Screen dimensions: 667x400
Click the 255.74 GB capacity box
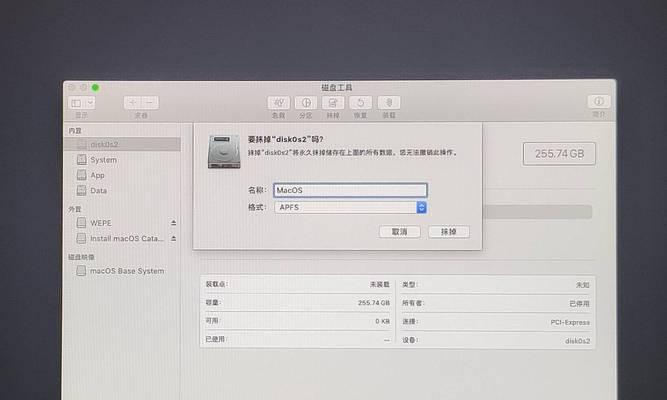pyautogui.click(x=559, y=154)
